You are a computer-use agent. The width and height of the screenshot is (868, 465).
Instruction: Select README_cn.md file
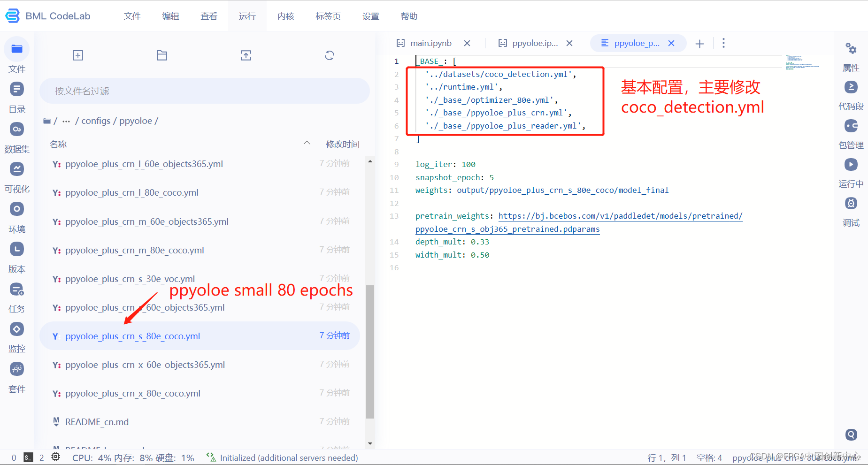pyautogui.click(x=200, y=422)
